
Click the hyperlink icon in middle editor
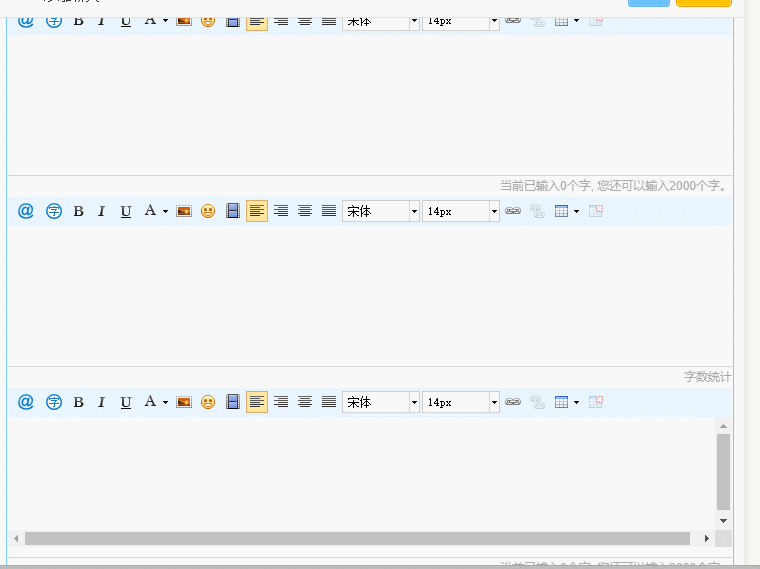[x=513, y=211]
